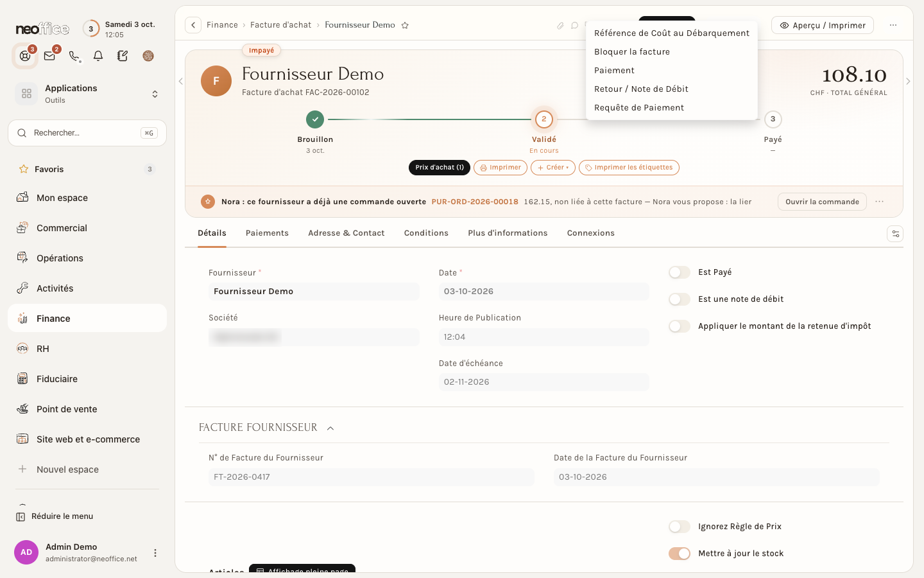Screen dimensions: 924x578
Task: Open the three-dot options on the Nora banner
Action: 880,202
